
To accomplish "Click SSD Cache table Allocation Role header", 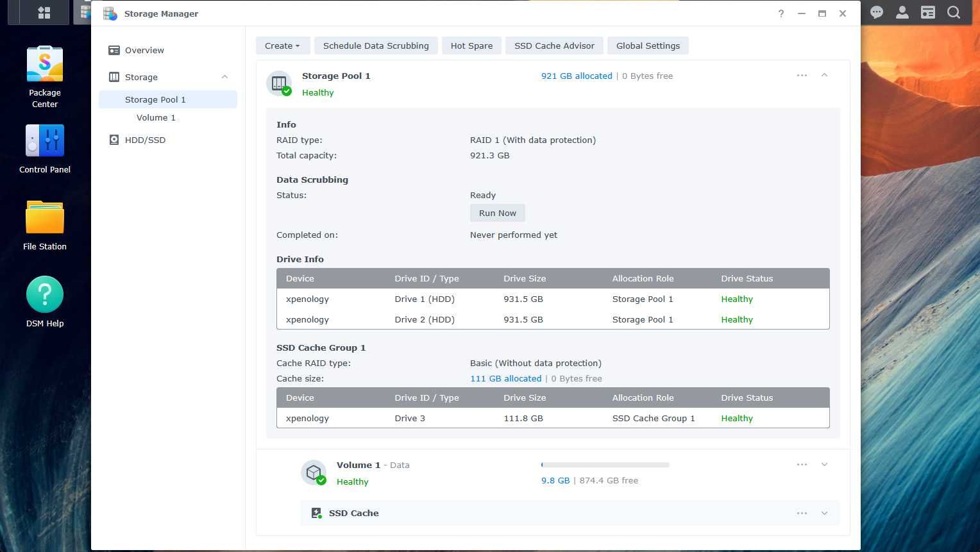I will click(x=643, y=397).
